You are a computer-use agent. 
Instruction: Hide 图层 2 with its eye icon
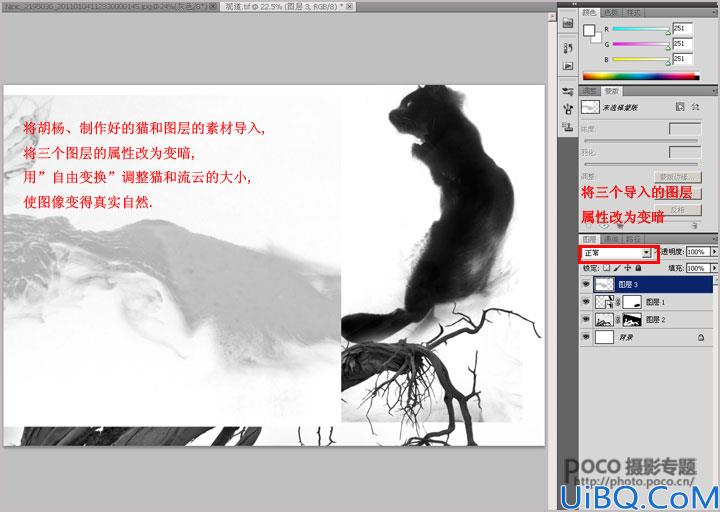pos(586,320)
